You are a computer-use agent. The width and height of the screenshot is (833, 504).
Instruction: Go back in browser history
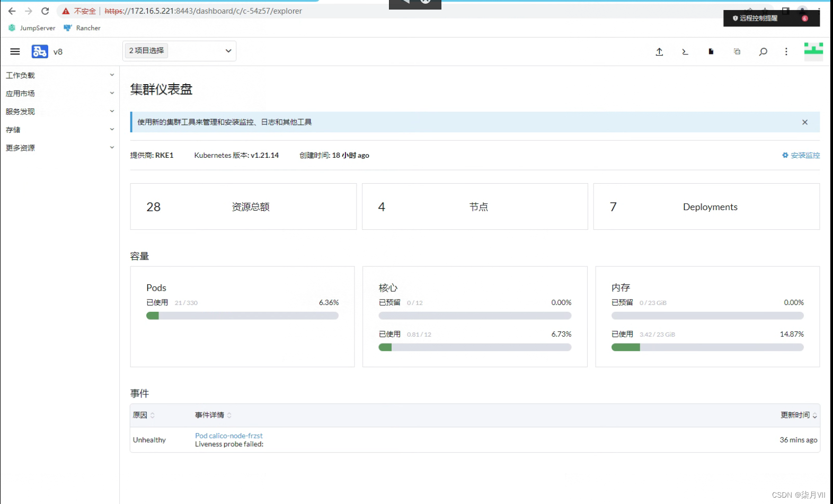click(x=12, y=11)
